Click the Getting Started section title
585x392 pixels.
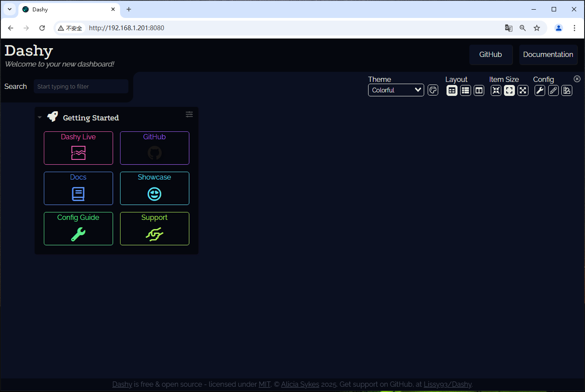pyautogui.click(x=91, y=118)
